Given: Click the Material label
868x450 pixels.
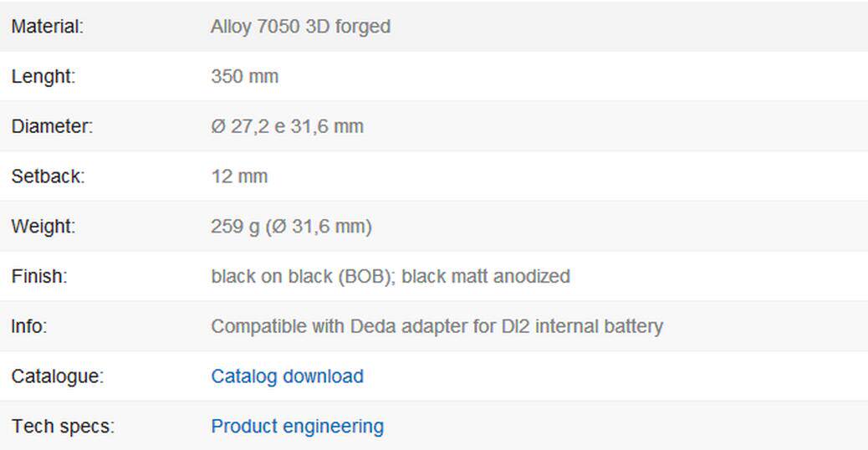Looking at the screenshot, I should coord(48,27).
